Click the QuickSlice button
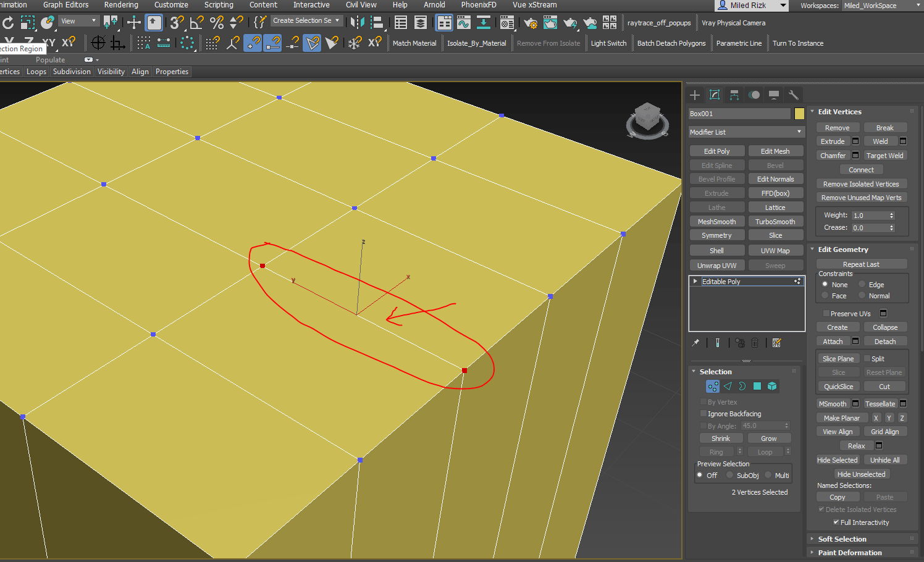 click(x=838, y=386)
